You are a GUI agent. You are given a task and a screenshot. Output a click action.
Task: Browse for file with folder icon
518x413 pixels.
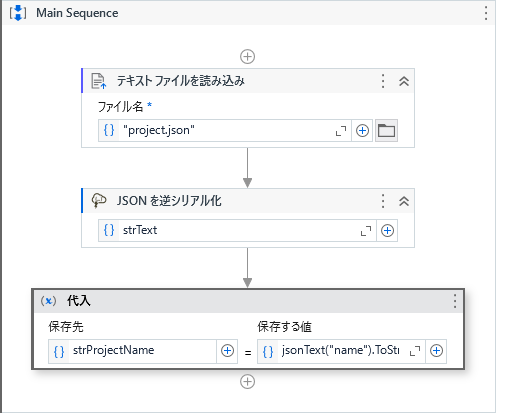(386, 130)
